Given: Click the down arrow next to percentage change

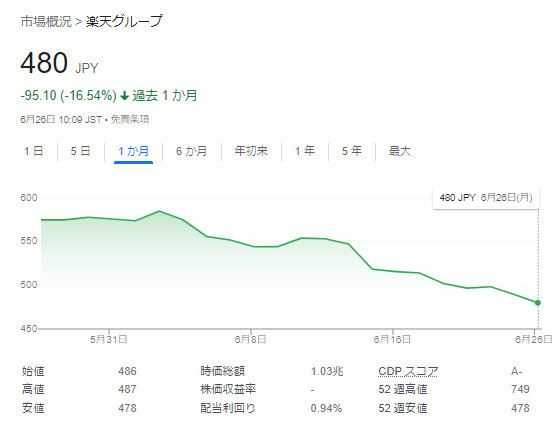Looking at the screenshot, I should click(x=125, y=96).
